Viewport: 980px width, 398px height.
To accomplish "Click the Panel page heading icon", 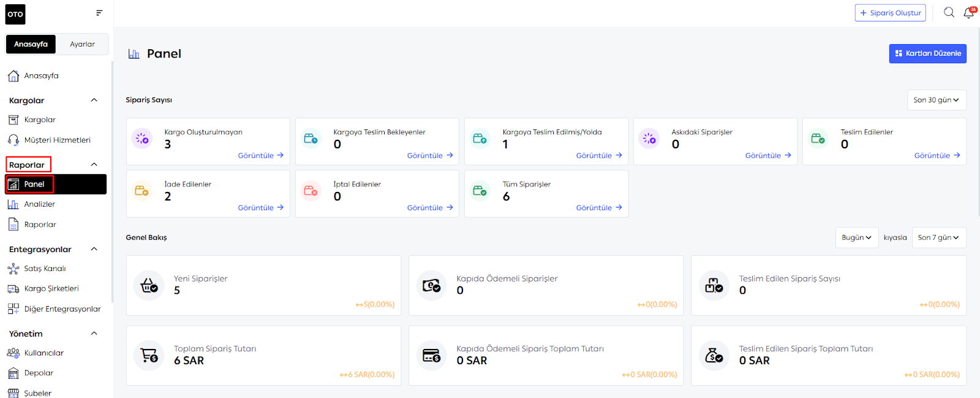I will tap(134, 54).
